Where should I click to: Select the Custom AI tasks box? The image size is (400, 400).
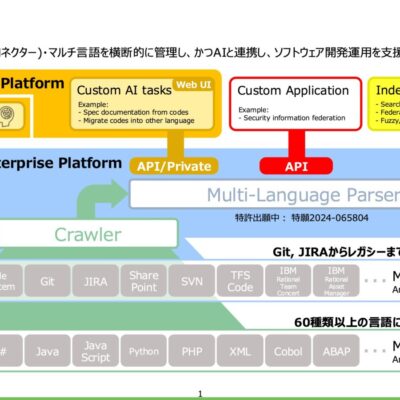pos(142,104)
